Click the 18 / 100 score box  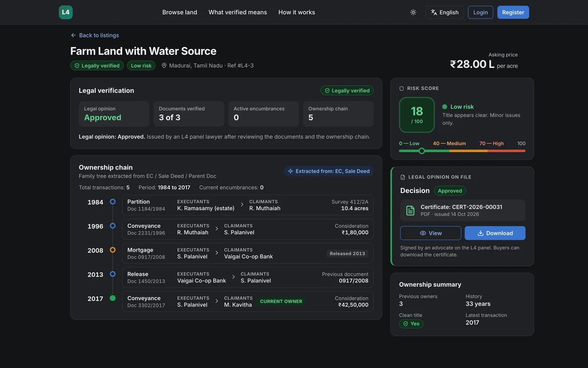(x=417, y=115)
